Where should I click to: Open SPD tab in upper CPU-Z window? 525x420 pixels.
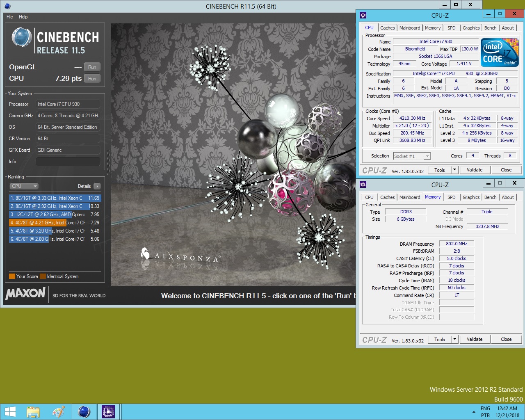[x=452, y=28]
